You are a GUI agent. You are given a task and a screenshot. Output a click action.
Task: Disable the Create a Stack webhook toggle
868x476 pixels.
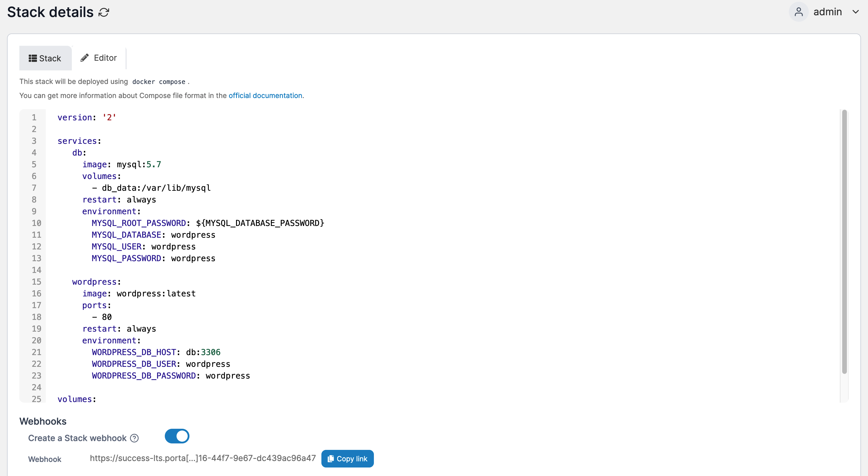(x=177, y=436)
